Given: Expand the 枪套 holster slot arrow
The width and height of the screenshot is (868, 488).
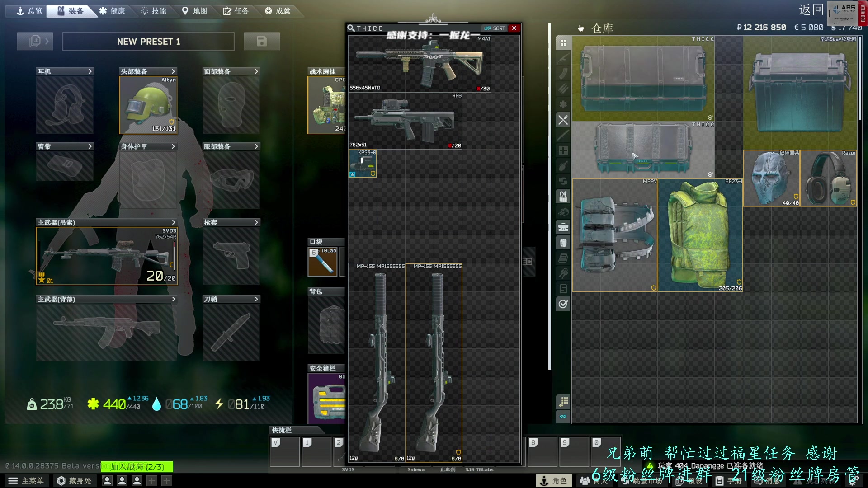Looking at the screenshot, I should (256, 222).
